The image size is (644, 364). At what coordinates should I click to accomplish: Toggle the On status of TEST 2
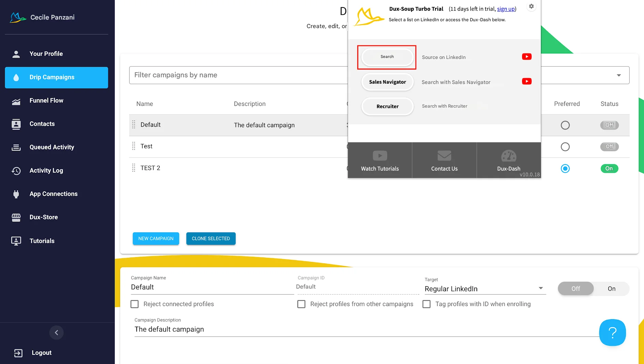tap(609, 169)
